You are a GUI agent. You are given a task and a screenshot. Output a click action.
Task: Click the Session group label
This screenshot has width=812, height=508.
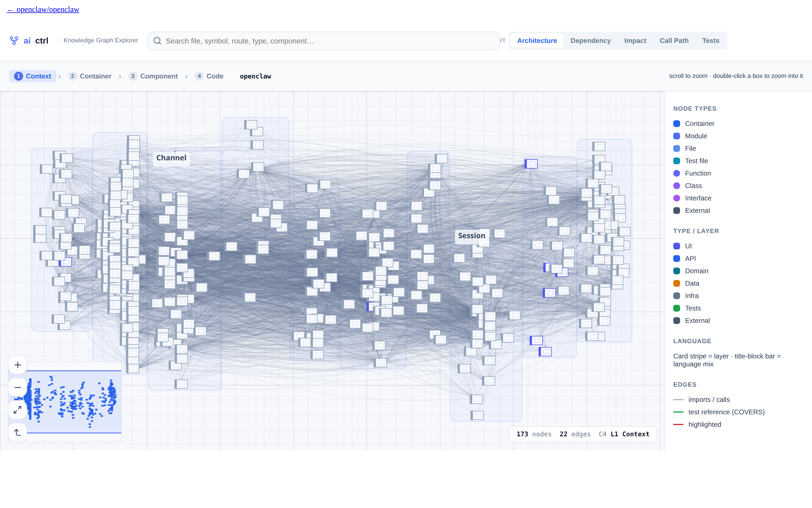471,236
